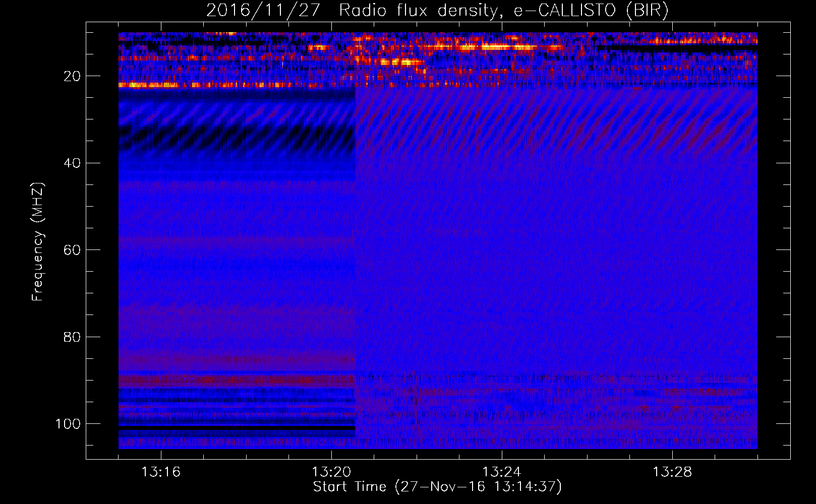
Task: Click the 20 MHz frequency tick label
Action: tap(72, 76)
